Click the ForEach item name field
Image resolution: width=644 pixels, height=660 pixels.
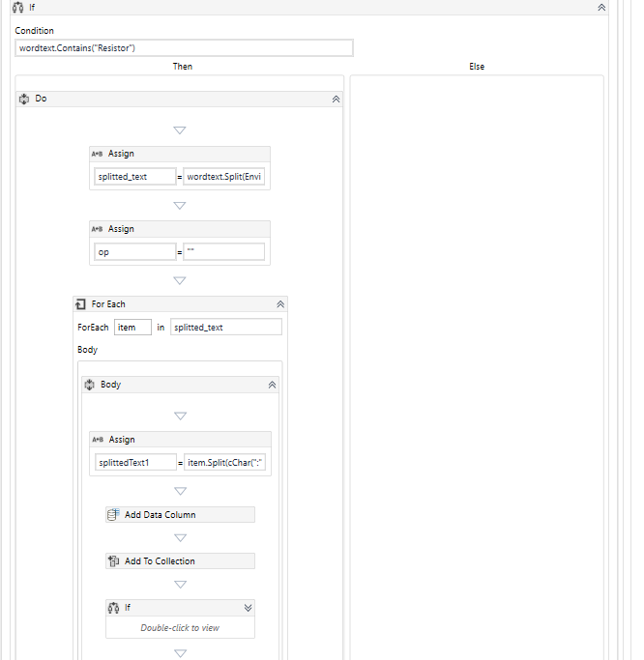(132, 327)
